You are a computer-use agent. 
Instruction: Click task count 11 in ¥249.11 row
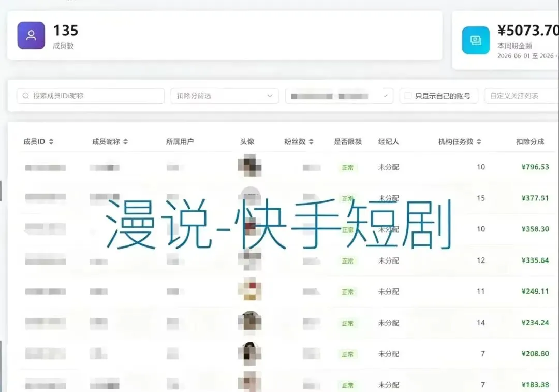tap(481, 292)
